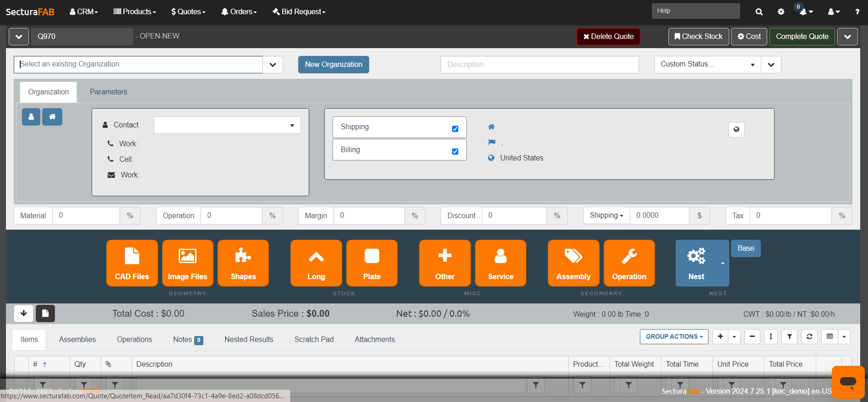Open the Contact dropdown list

[227, 126]
